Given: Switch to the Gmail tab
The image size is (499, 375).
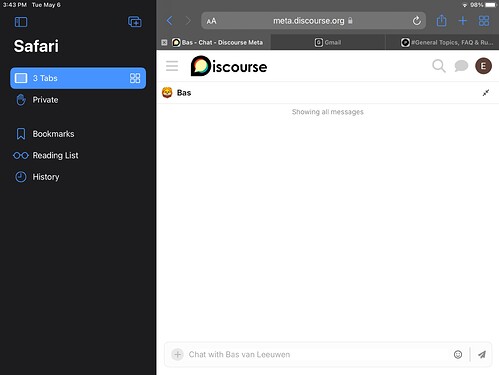Looking at the screenshot, I should coord(328,42).
